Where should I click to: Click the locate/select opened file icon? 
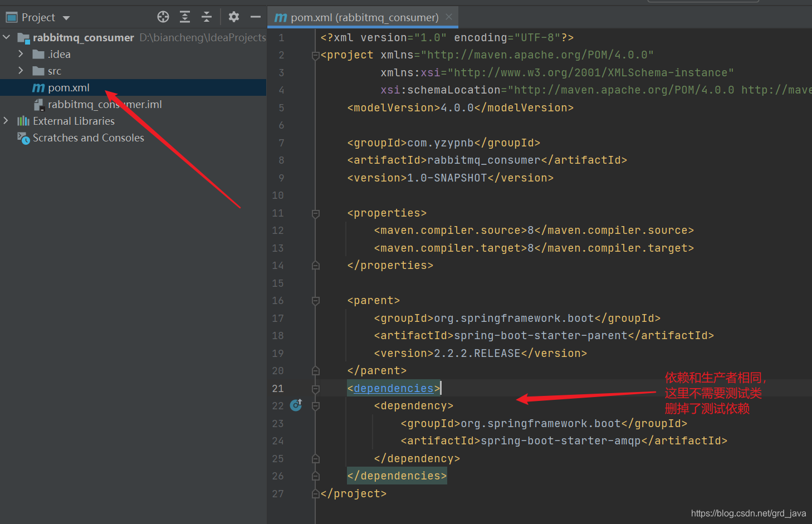(163, 17)
